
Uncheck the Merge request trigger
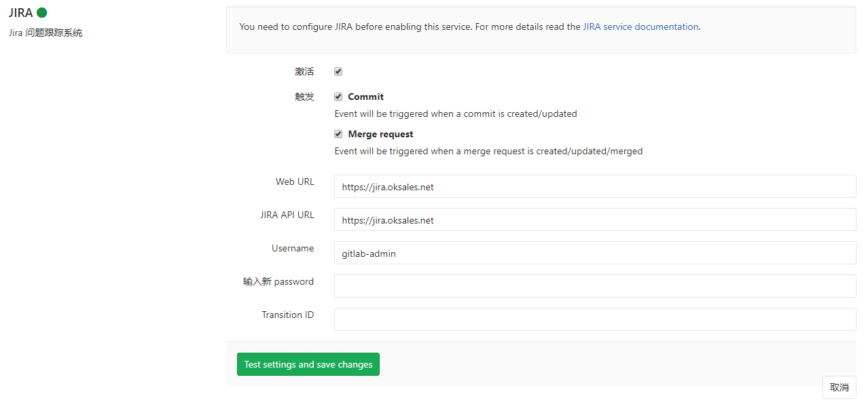pos(338,133)
